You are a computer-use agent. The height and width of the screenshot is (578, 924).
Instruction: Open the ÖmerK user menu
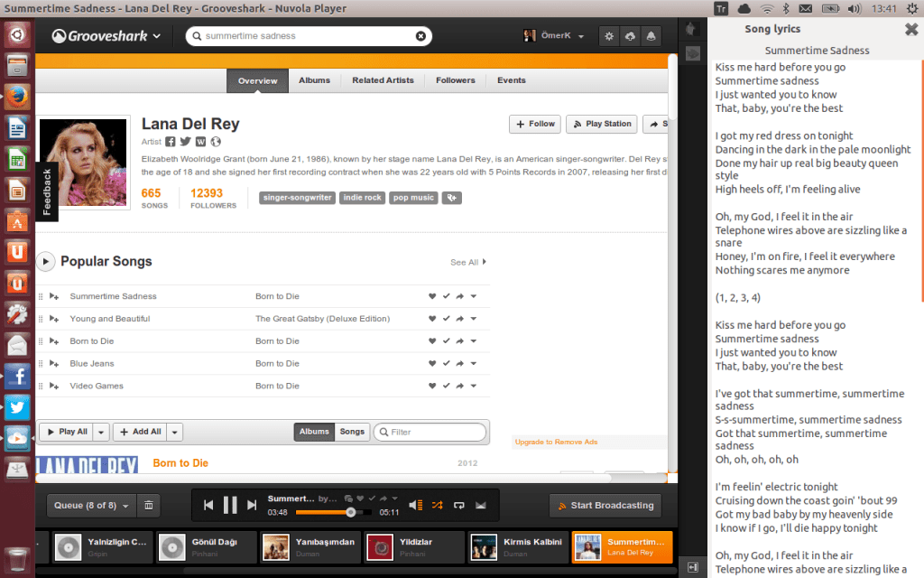click(x=554, y=35)
